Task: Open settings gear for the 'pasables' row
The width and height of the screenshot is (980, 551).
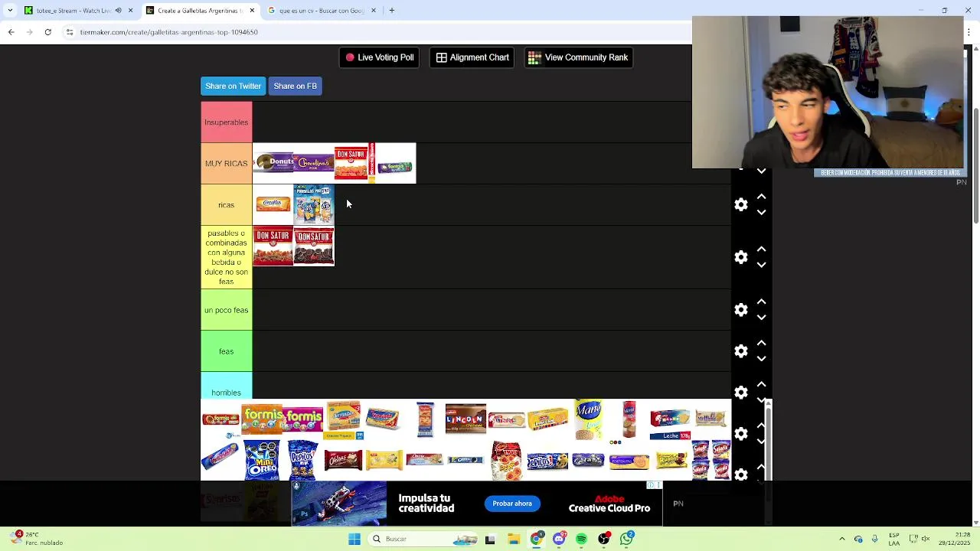Action: [x=741, y=257]
